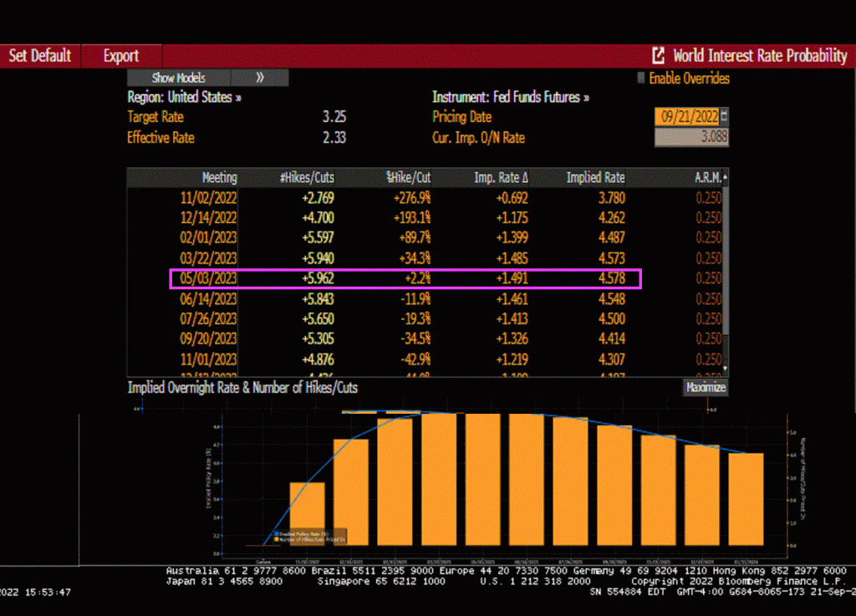Open the Set Default menu item
This screenshot has height=616, width=856.
40,56
